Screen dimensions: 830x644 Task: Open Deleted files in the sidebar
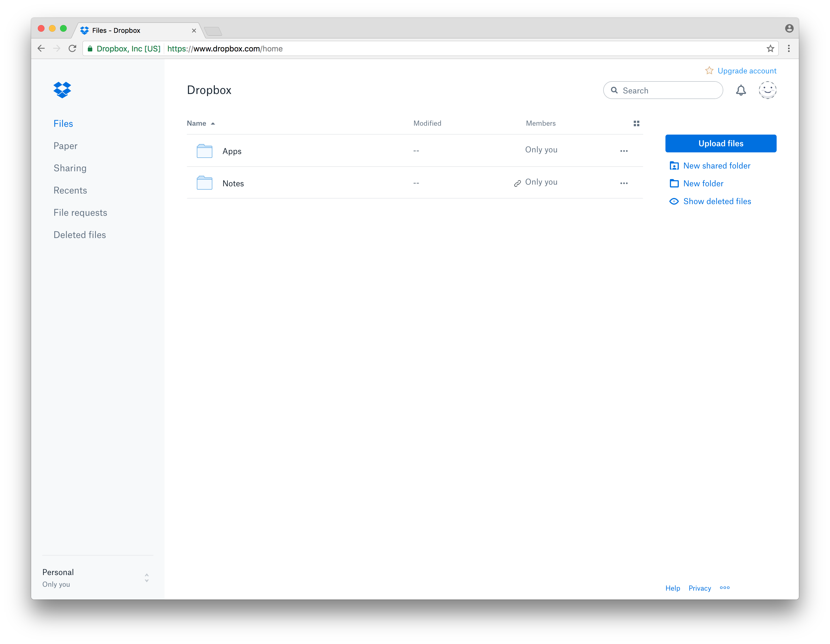tap(79, 235)
